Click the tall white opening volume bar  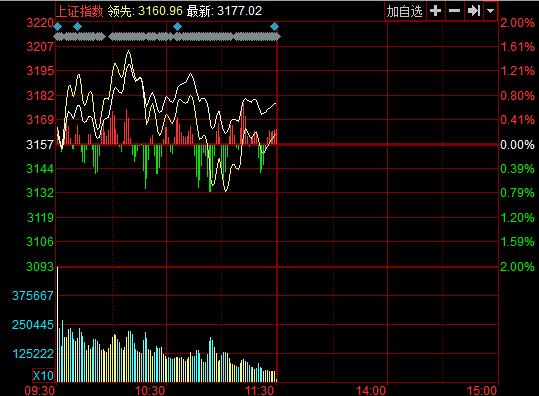point(57,324)
